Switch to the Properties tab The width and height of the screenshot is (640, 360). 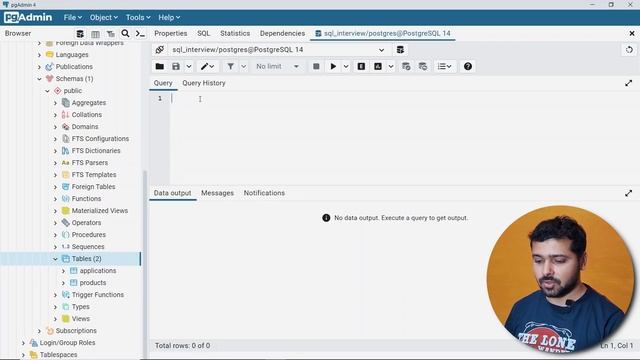(x=171, y=33)
